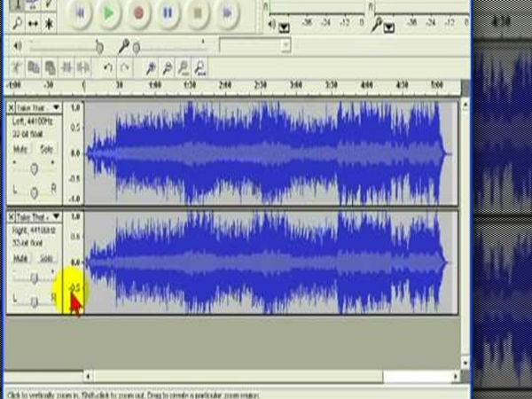The width and height of the screenshot is (532, 399).
Task: Click the Skip to Start button
Action: coord(78,12)
